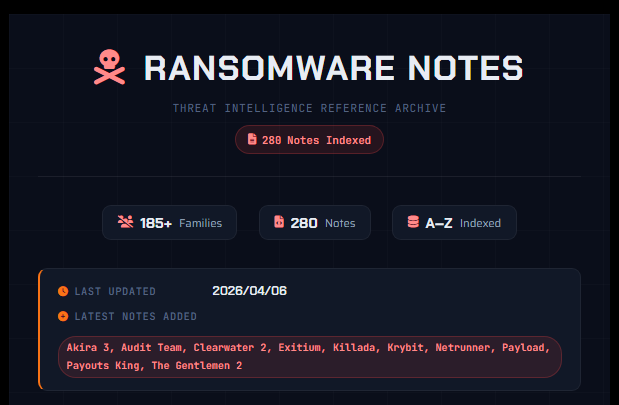Click the plus icon next to Latest Notes Added
The width and height of the screenshot is (619, 405).
(63, 316)
